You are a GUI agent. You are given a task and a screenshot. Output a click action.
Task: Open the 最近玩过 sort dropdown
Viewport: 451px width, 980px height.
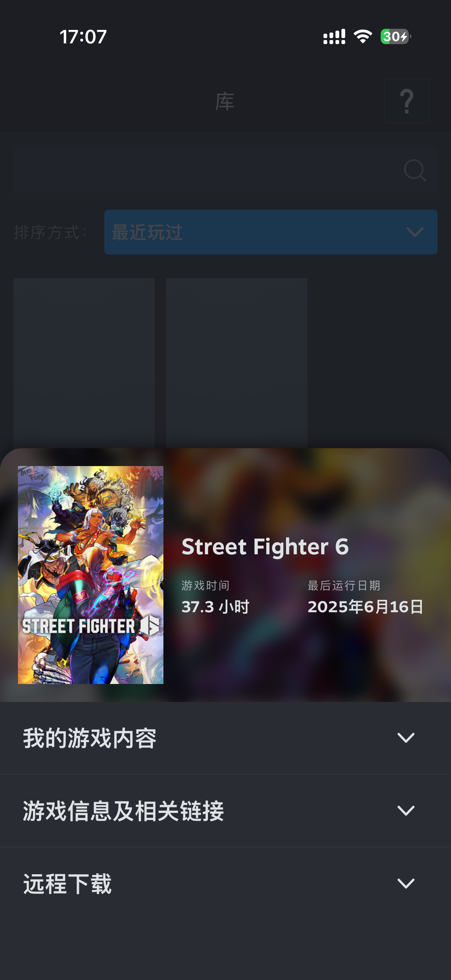coord(271,232)
